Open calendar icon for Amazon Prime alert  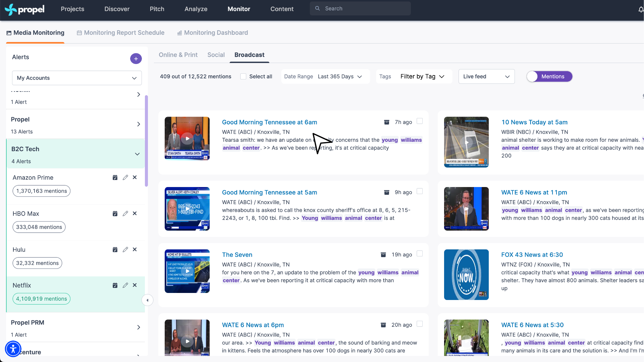[115, 178]
